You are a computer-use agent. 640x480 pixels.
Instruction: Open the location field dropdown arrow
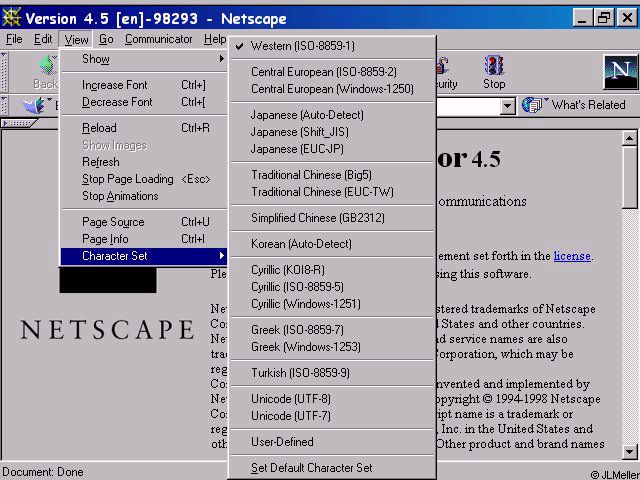(507, 106)
